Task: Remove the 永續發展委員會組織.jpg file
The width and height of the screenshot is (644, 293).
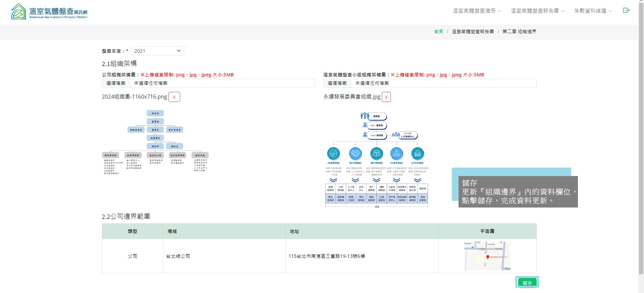Action: (x=386, y=97)
